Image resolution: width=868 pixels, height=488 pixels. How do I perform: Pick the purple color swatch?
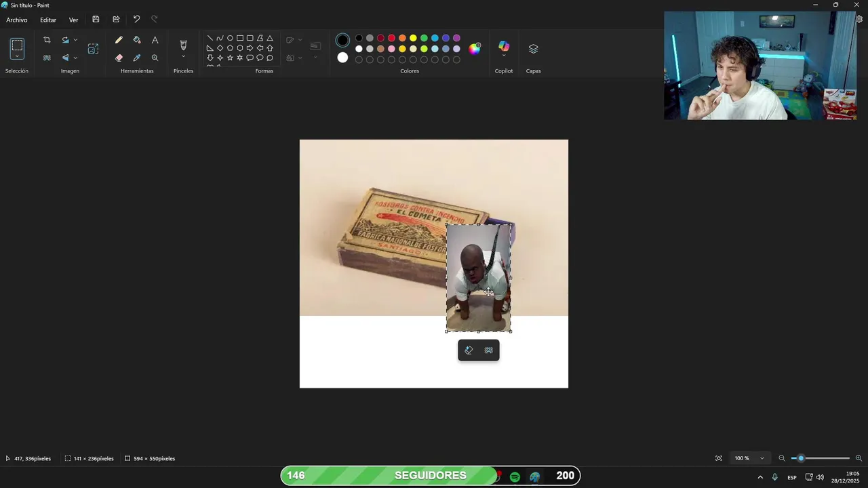coord(456,38)
